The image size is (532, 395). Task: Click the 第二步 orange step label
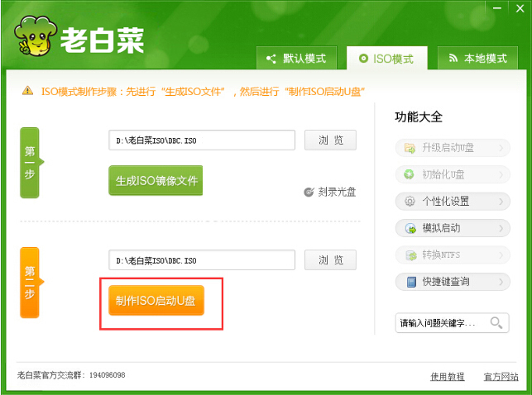[x=31, y=283]
